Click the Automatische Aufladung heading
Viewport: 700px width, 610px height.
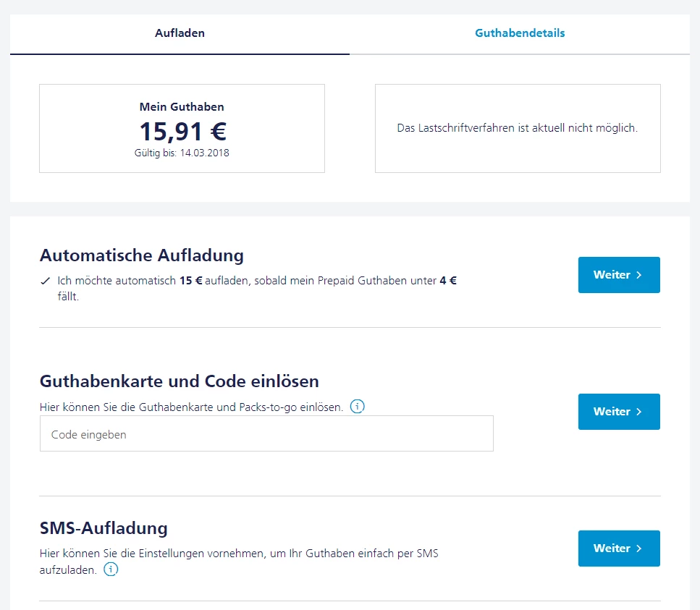coord(142,255)
